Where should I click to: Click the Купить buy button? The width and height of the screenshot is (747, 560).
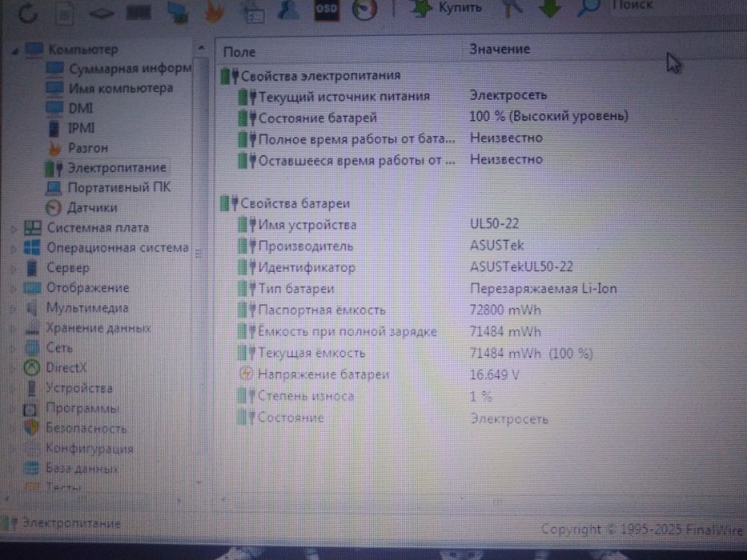446,8
